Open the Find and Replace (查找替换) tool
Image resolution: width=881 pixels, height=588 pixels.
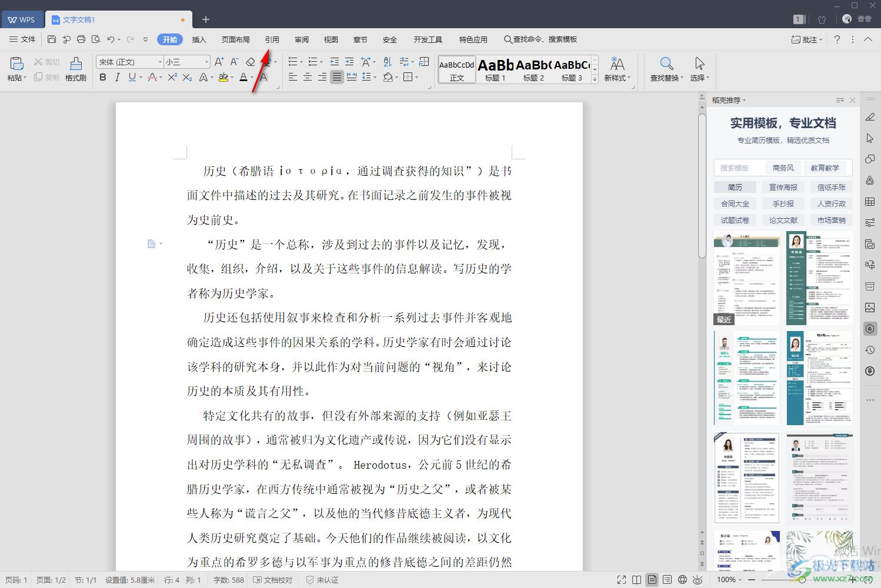click(666, 69)
